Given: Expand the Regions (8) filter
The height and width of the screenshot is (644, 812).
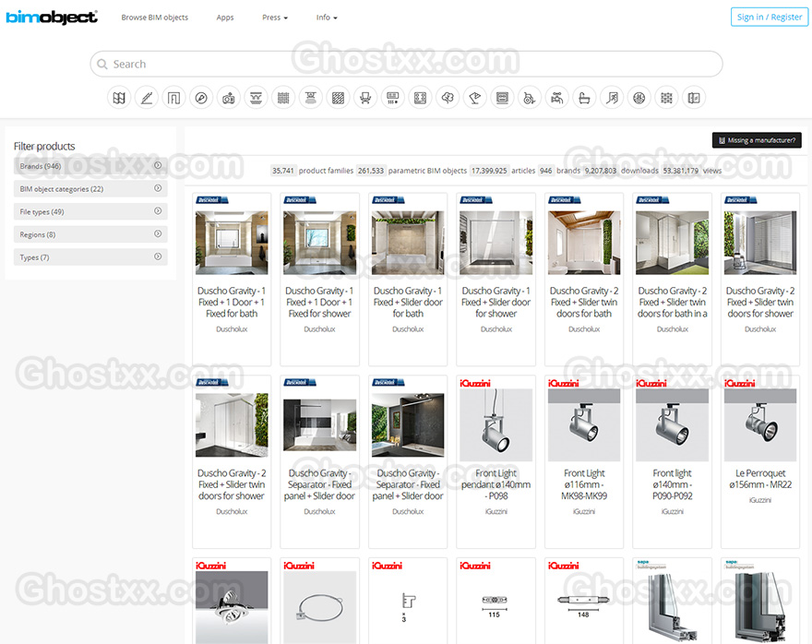Looking at the screenshot, I should click(x=90, y=234).
